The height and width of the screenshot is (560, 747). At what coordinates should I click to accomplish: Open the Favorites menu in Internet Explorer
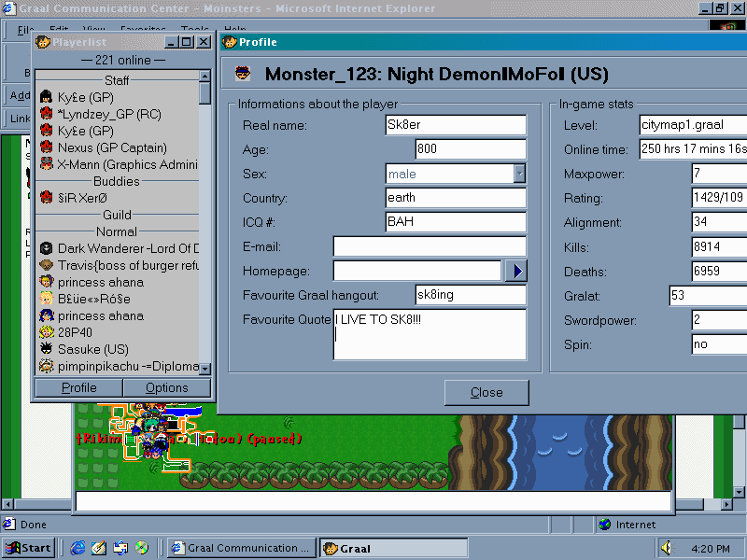pyautogui.click(x=143, y=30)
